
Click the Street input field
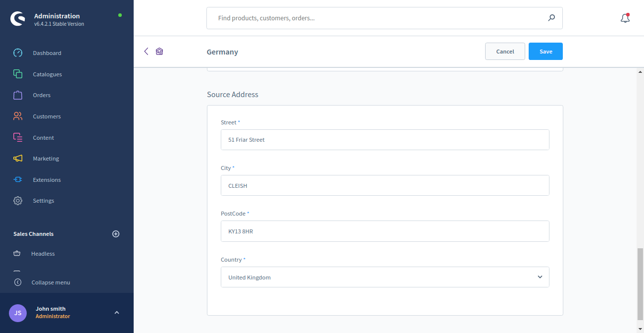pos(385,140)
